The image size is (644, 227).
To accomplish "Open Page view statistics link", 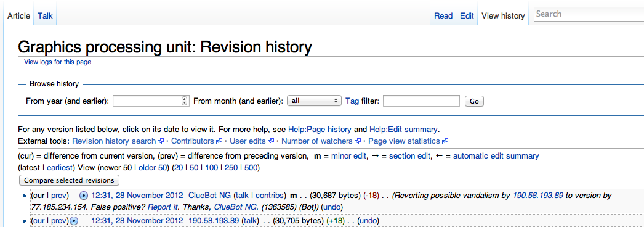I will [404, 141].
